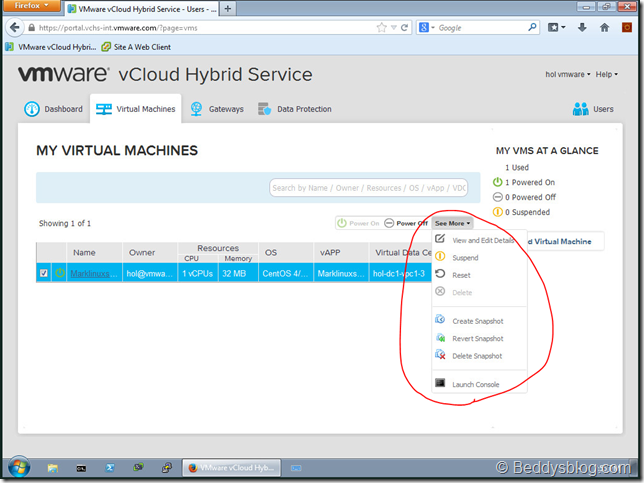This screenshot has width=644, height=483.
Task: Select the Virtual Machines tab
Action: (136, 109)
